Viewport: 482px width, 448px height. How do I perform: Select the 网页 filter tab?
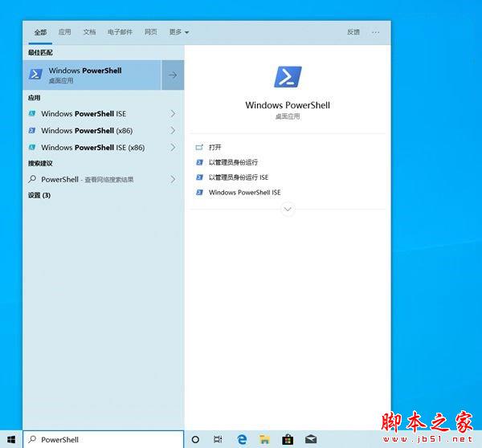[151, 32]
